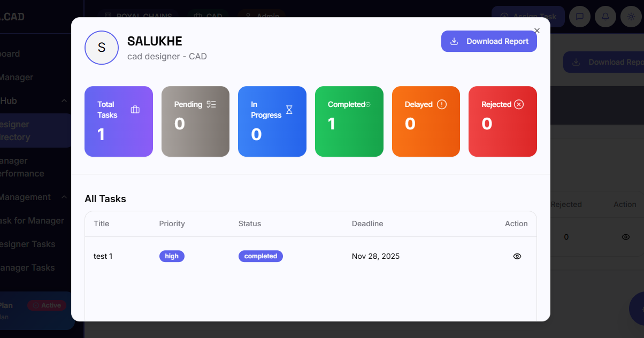Click the alert icon on the Delayed card
Image resolution: width=644 pixels, height=338 pixels.
[442, 104]
